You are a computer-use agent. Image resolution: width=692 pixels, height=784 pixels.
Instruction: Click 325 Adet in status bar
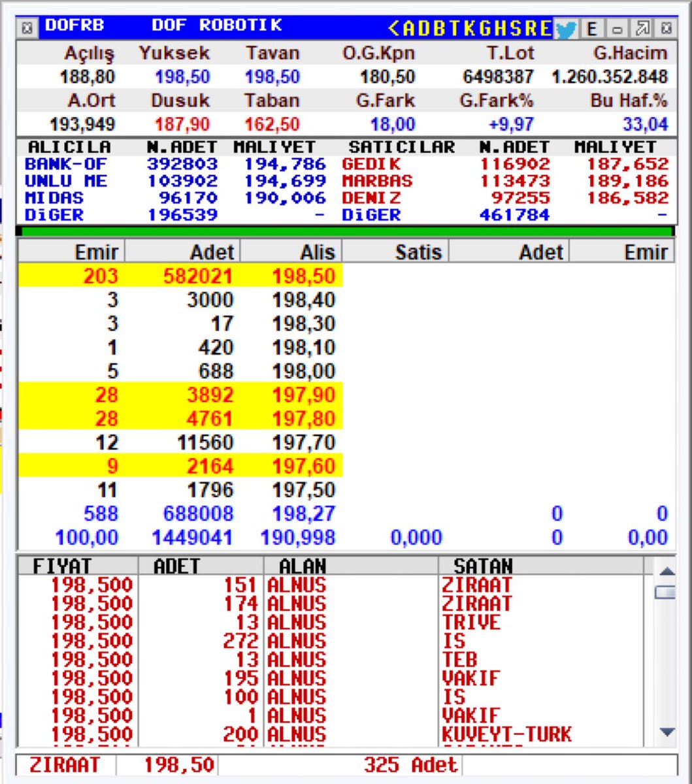[411, 764]
